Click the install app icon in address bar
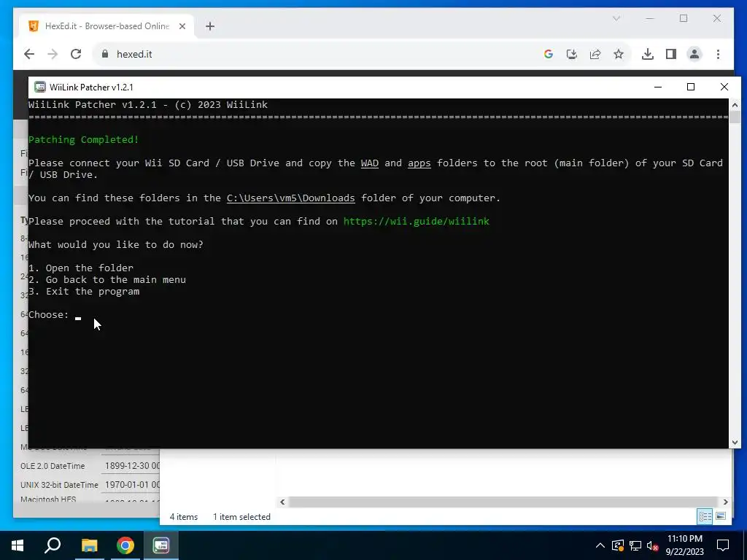This screenshot has height=560, width=747. (572, 54)
